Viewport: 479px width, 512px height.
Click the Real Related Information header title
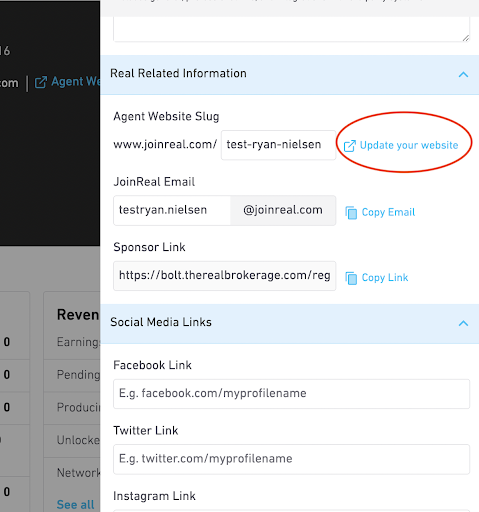178,73
